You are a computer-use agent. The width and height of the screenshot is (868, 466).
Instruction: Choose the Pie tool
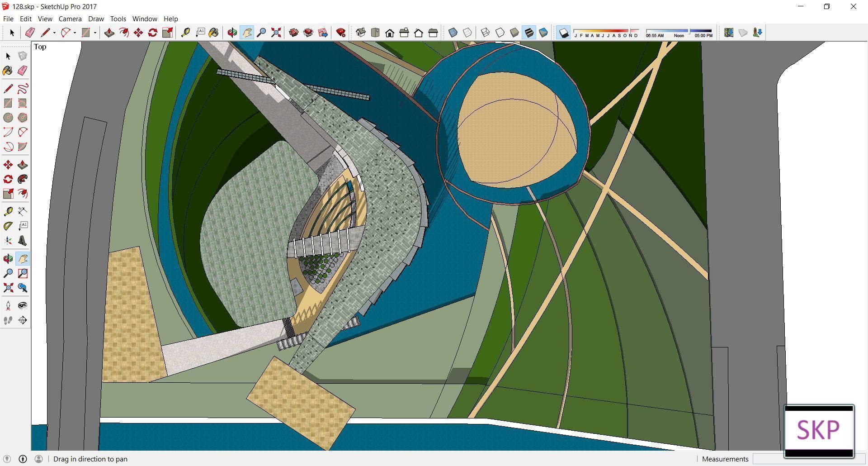pos(23,147)
